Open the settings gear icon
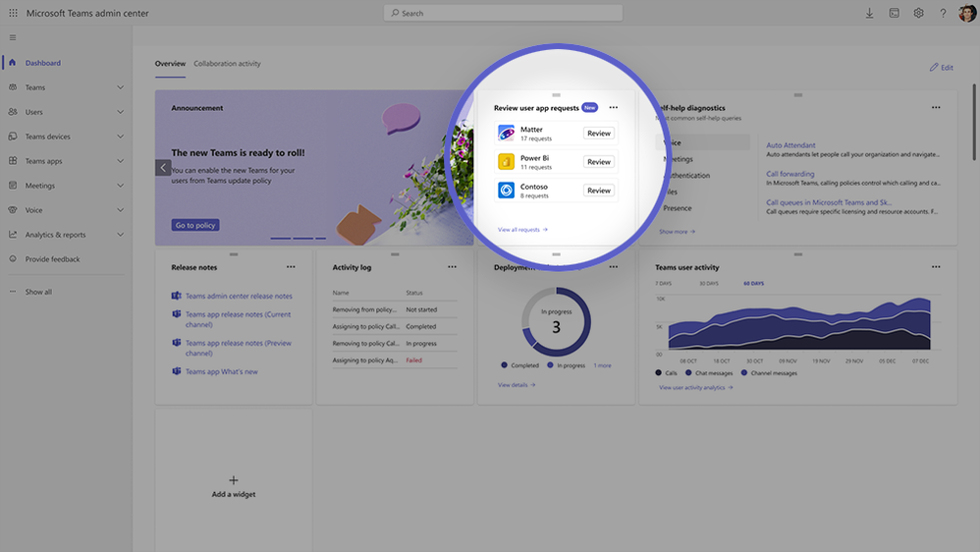Viewport: 980px width, 552px height. pos(919,13)
